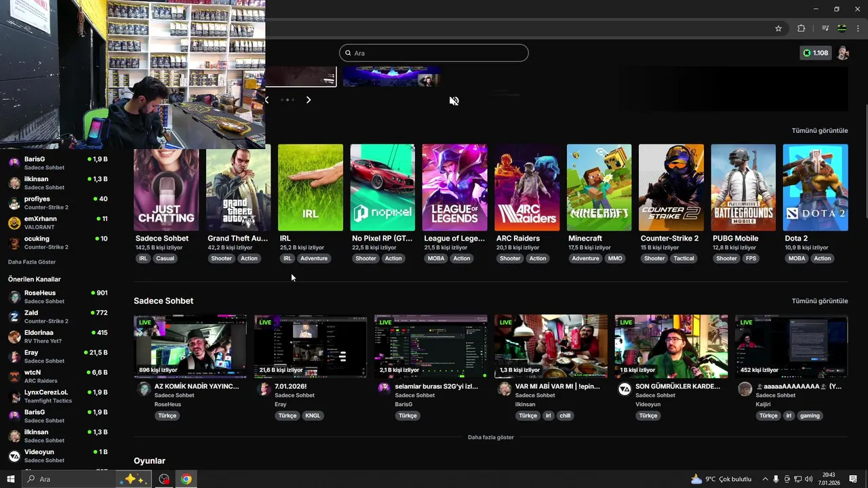Image resolution: width=868 pixels, height=488 pixels.
Task: Select chill tag on ilkinsan stream
Action: point(565,415)
